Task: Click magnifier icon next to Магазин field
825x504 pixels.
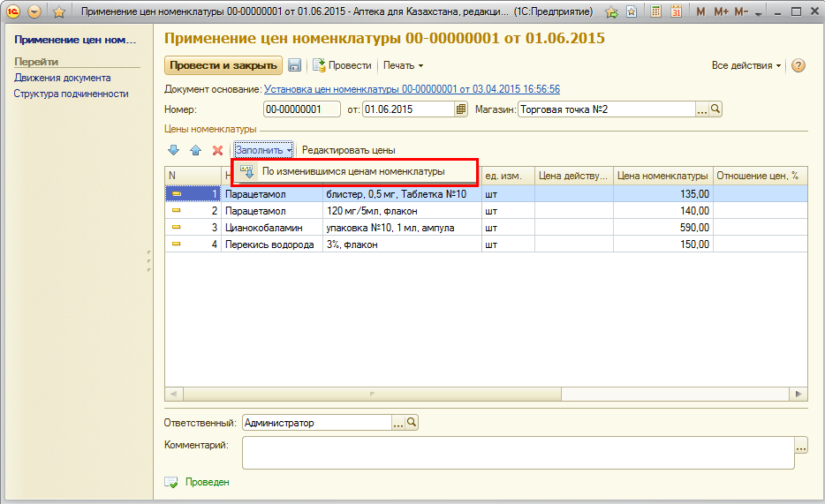Action: click(x=716, y=109)
